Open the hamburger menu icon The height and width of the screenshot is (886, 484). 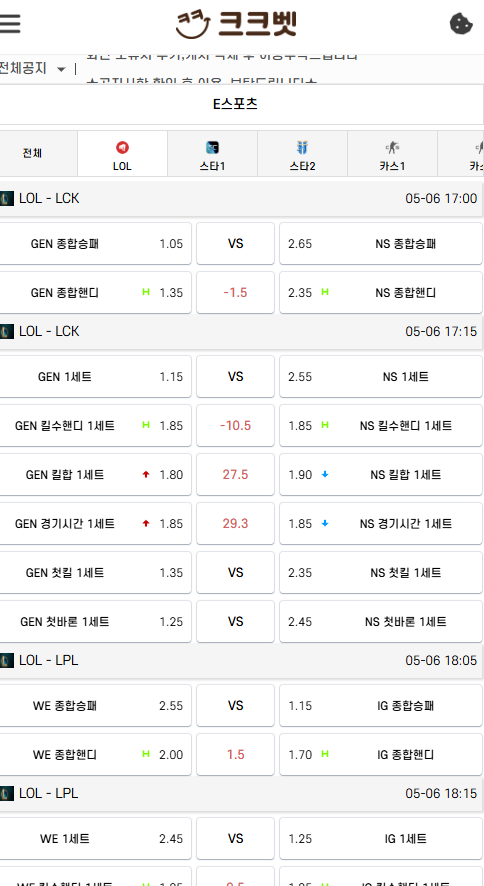pyautogui.click(x=10, y=24)
